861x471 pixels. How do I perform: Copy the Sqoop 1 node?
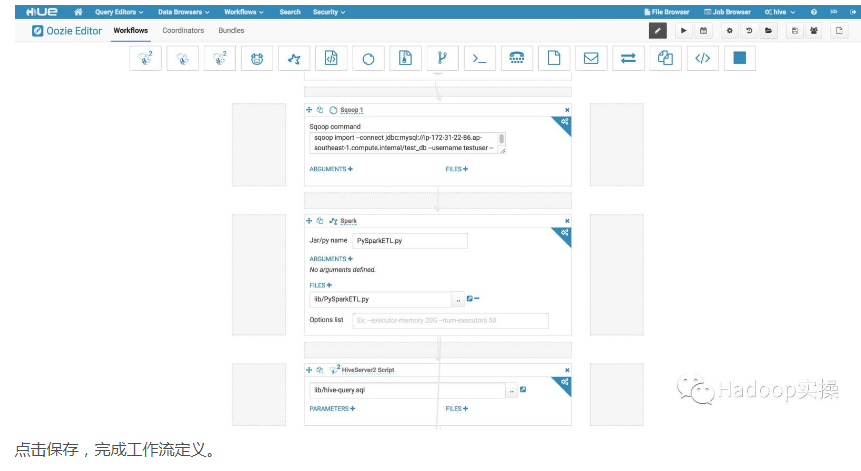pyautogui.click(x=320, y=110)
